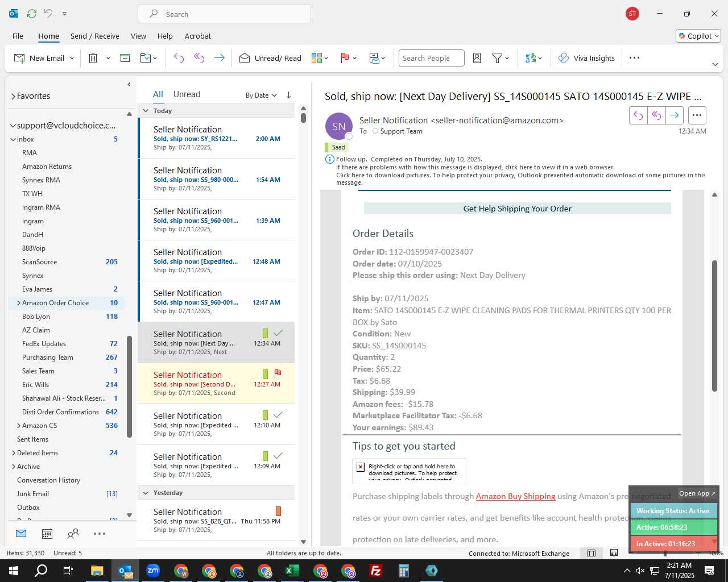Viewport: 728px width, 582px height.
Task: Expand the ribbon with the chevron
Action: click(715, 64)
